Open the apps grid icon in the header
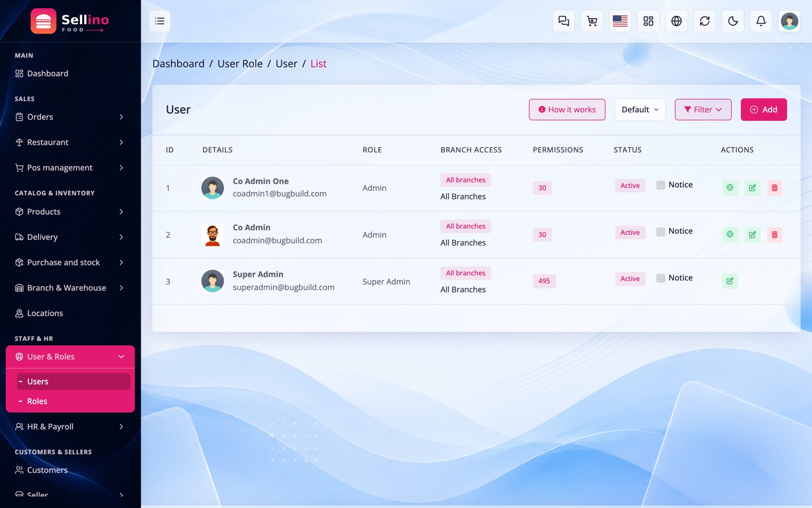The height and width of the screenshot is (508, 812). click(648, 21)
